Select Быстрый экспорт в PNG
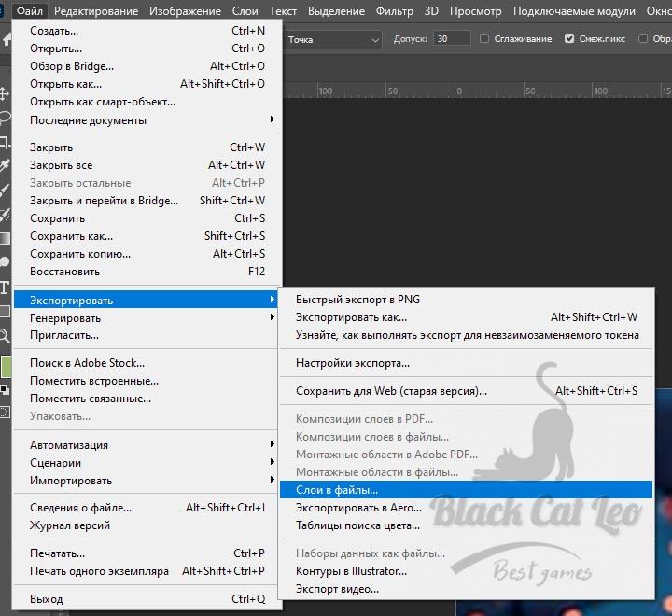Viewport: 672px width, 616px height. pos(467,300)
